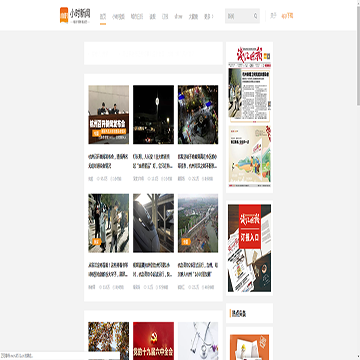Screen dimensions: 360x360
Task: Open the red 十九届六中全会 banner thumbnail
Action: (153, 341)
